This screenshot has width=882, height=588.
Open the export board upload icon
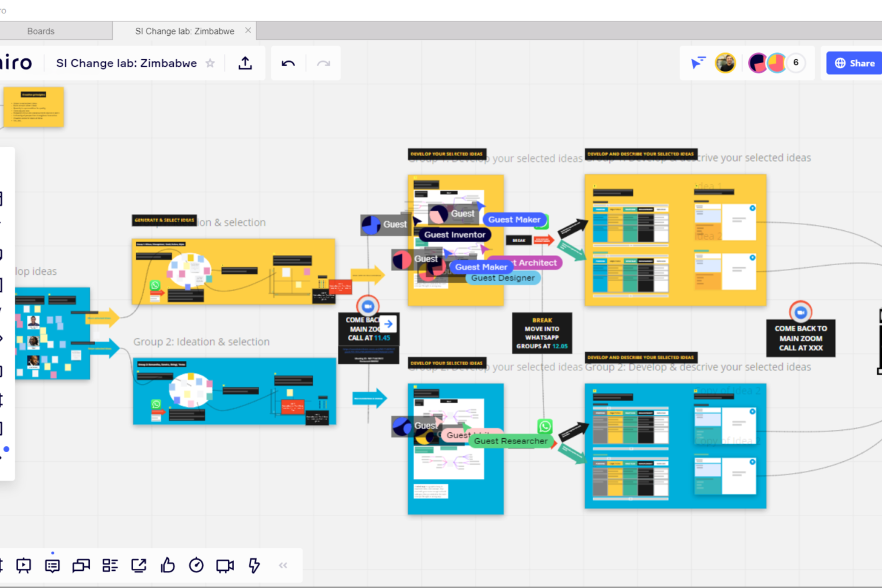click(245, 63)
